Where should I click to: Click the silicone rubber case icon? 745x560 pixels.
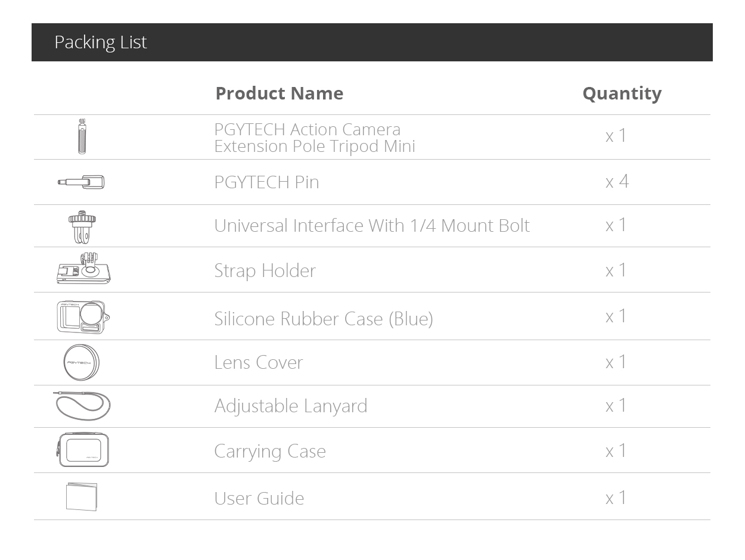83,317
